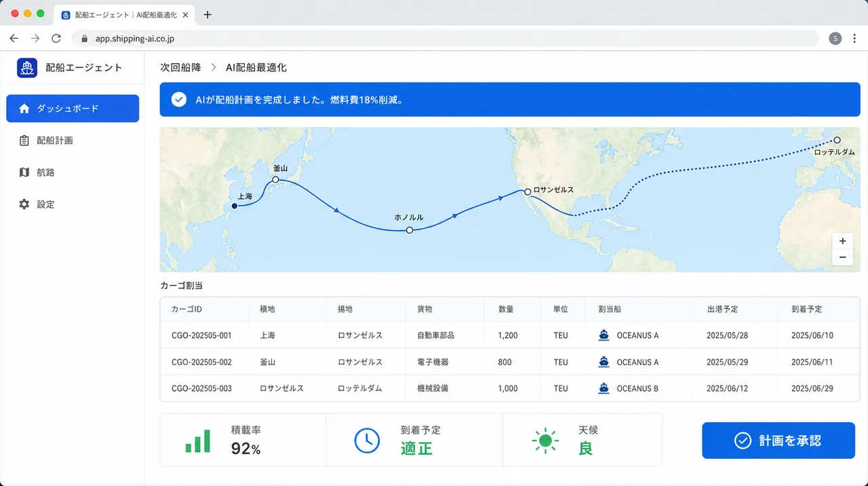This screenshot has height=486, width=868.
Task: Click the home icon beside ダッシュボード
Action: 24,109
